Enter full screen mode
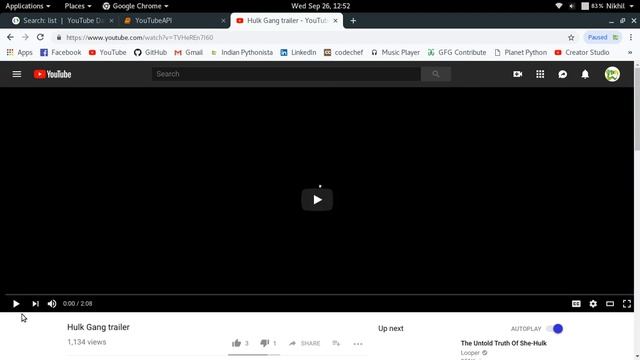The image size is (640, 360). 627,304
